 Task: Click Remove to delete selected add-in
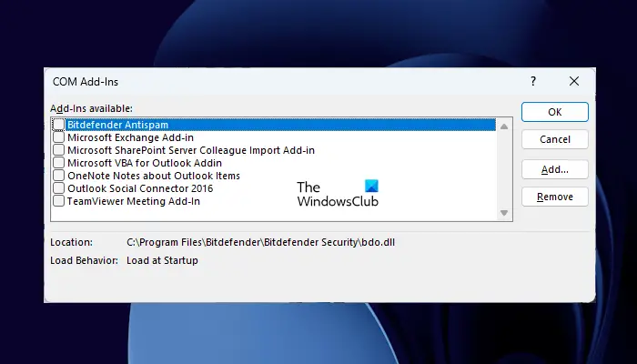click(554, 197)
